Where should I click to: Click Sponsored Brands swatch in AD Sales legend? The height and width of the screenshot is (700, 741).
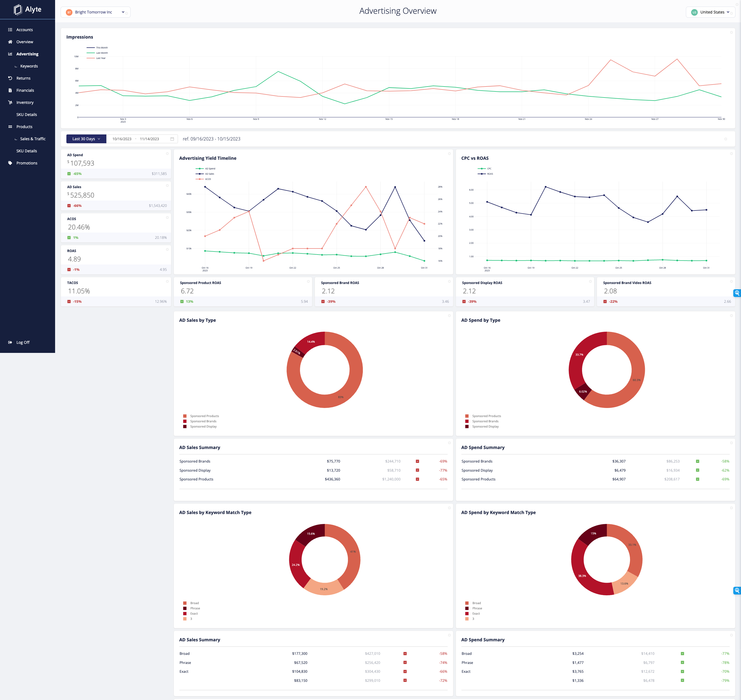point(185,421)
